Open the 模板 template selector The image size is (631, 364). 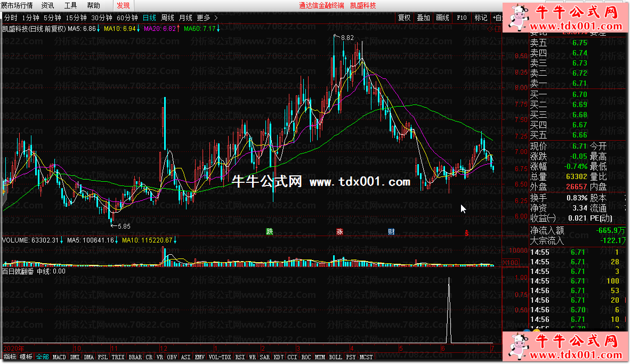26,357
